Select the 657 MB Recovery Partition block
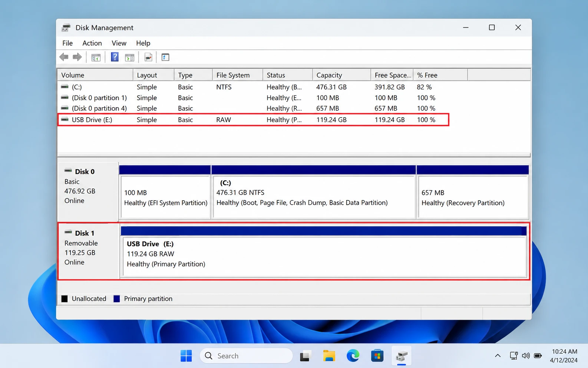The image size is (588, 368). [473, 197]
